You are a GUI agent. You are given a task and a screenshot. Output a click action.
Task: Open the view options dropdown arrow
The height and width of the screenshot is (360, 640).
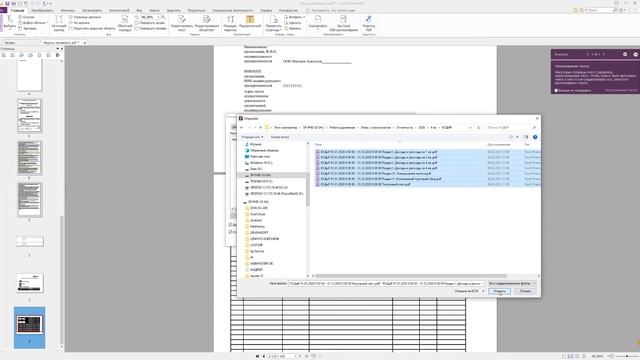point(517,137)
